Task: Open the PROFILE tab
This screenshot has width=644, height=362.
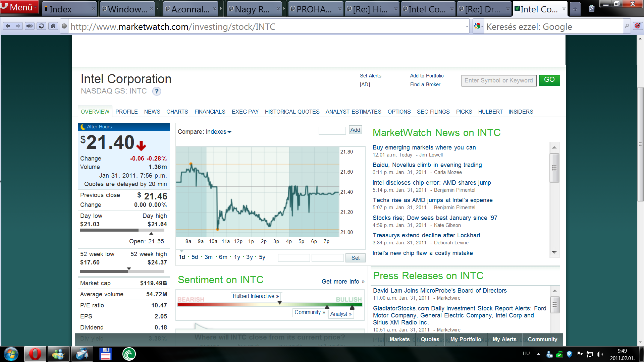Action: point(126,112)
